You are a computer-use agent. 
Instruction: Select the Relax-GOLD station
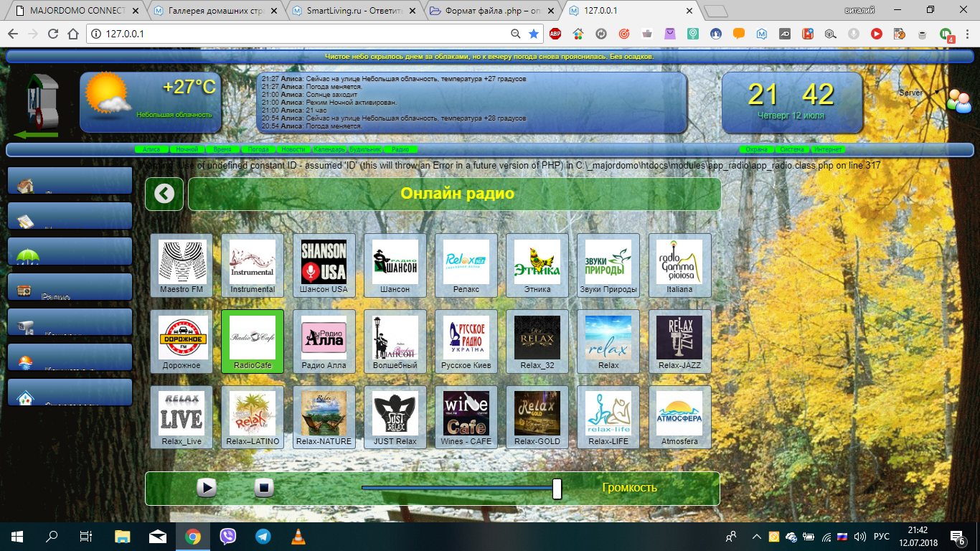pyautogui.click(x=537, y=418)
